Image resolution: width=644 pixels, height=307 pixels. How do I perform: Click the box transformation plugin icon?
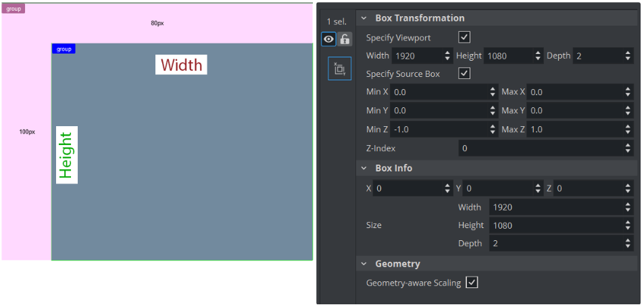tap(339, 69)
